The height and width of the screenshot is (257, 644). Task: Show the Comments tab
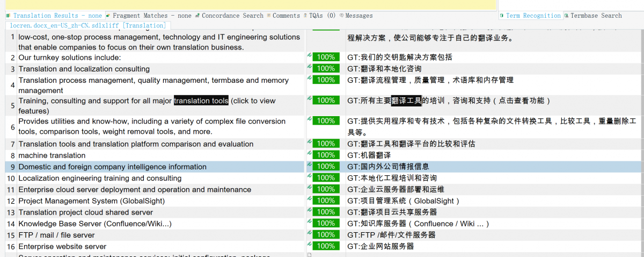(x=286, y=16)
